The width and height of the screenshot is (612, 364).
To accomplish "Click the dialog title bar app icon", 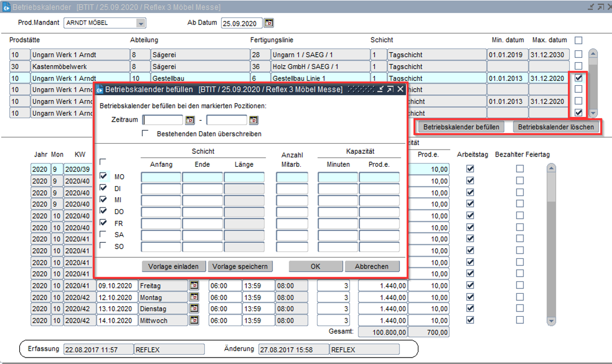I will 99,90.
